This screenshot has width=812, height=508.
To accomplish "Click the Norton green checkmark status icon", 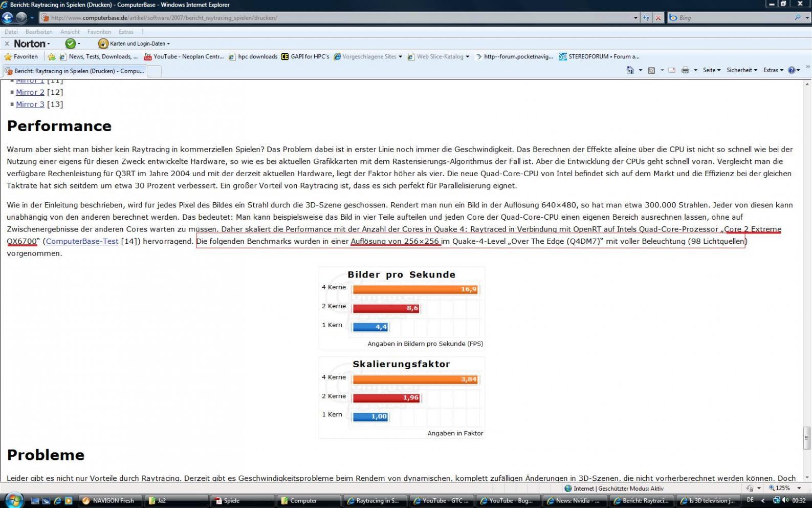I will pyautogui.click(x=71, y=44).
